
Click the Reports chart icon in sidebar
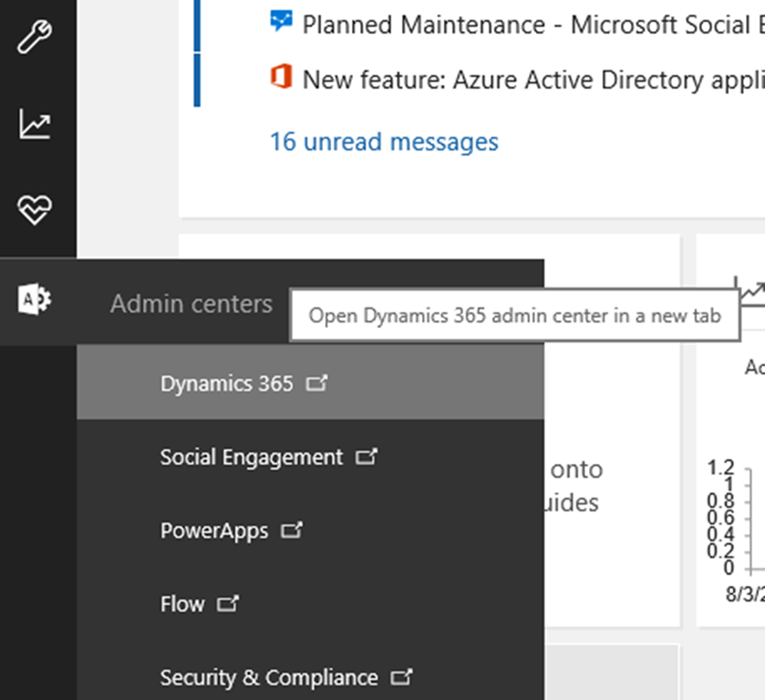pyautogui.click(x=35, y=124)
